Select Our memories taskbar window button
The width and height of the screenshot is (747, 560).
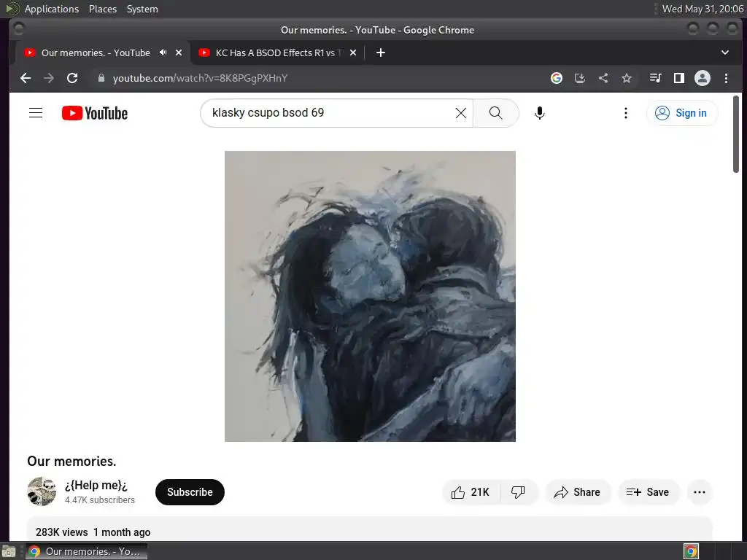coord(86,551)
